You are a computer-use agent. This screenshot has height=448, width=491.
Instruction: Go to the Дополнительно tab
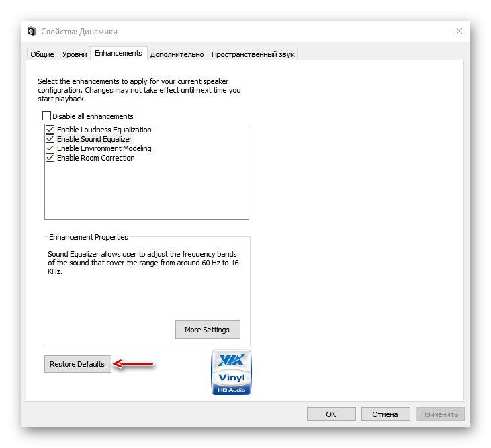[177, 54]
